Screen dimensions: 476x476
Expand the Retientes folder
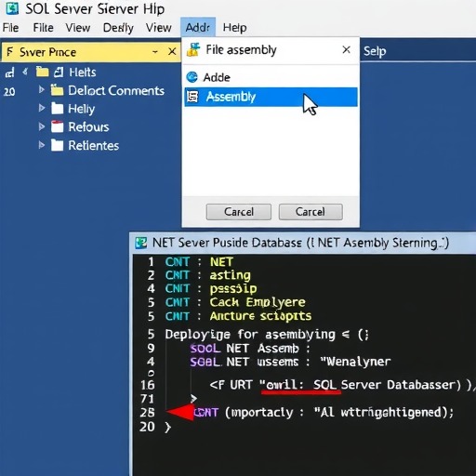pyautogui.click(x=42, y=145)
